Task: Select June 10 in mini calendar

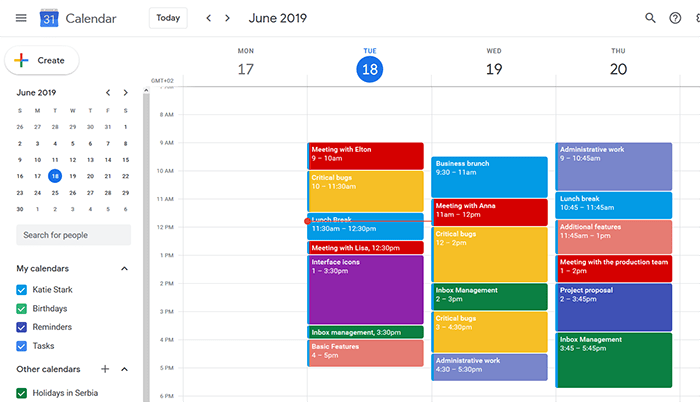Action: 38,159
